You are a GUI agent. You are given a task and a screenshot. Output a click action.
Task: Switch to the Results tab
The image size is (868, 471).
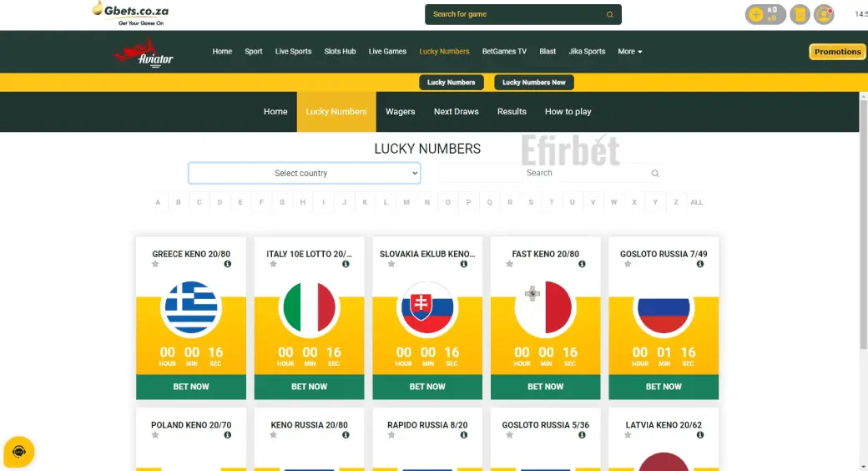pos(512,111)
